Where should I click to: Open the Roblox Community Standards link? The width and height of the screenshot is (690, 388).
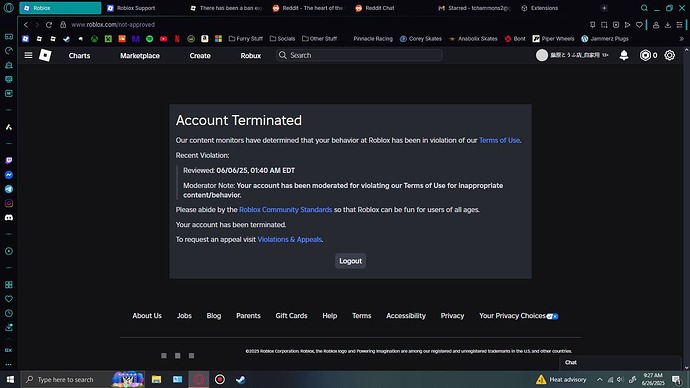tap(286, 210)
